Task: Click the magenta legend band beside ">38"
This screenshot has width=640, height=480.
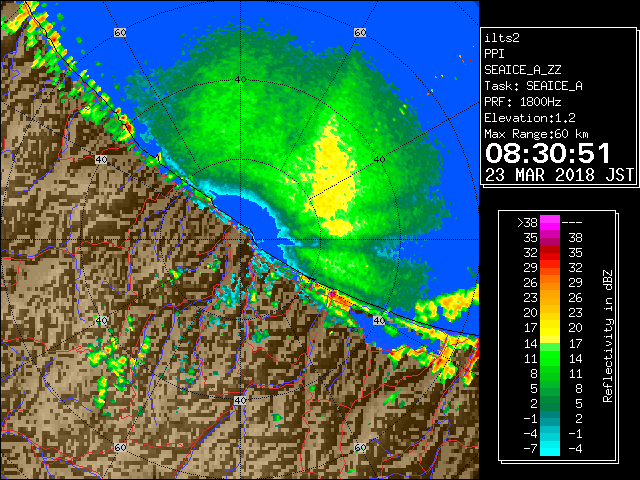Action: pos(550,223)
